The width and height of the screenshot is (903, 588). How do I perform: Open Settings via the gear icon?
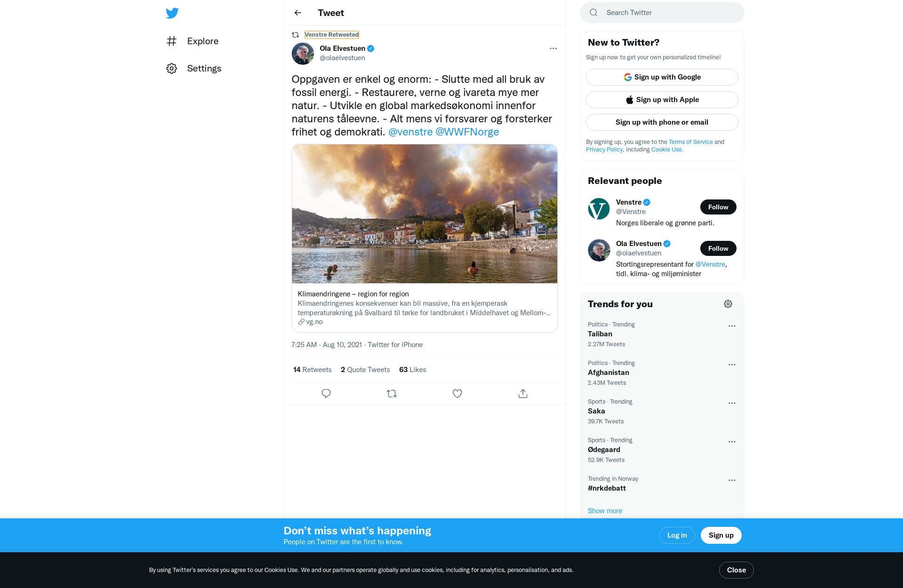(x=172, y=68)
